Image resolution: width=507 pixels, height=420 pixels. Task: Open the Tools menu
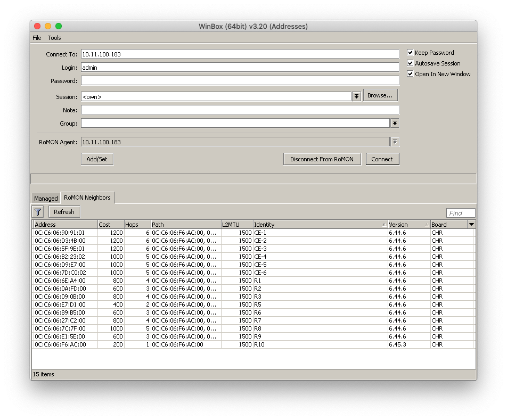point(54,38)
